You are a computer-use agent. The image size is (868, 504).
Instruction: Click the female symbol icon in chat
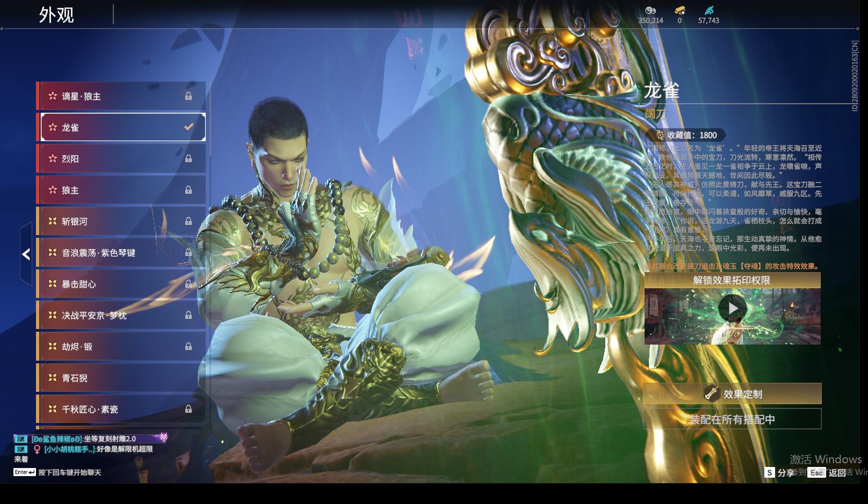point(37,449)
